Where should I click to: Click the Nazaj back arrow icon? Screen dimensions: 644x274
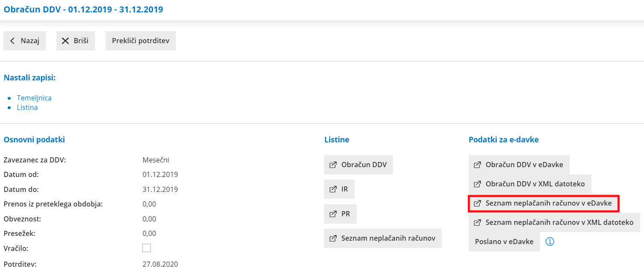[x=12, y=41]
